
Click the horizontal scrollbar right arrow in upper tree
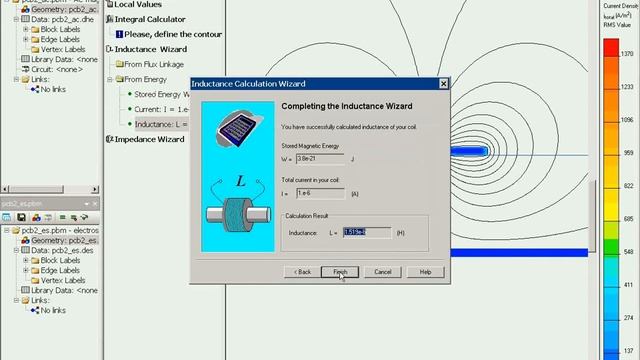[x=95, y=189]
